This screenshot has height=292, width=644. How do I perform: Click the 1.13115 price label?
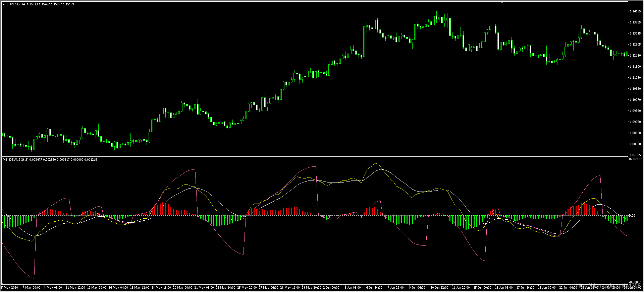click(x=635, y=33)
